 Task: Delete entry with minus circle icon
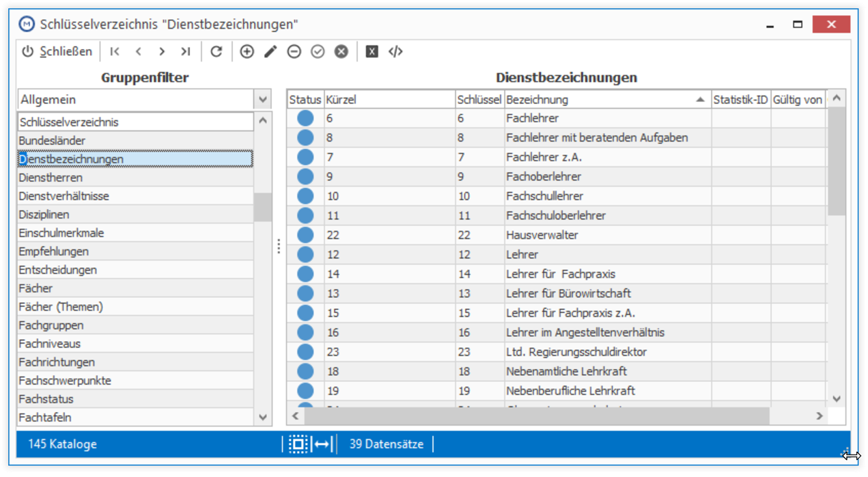[294, 51]
